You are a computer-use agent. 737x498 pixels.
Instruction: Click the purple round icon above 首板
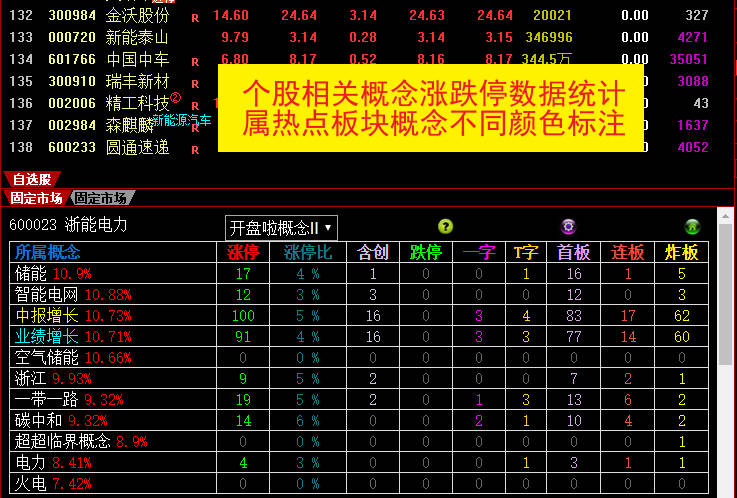tap(569, 227)
